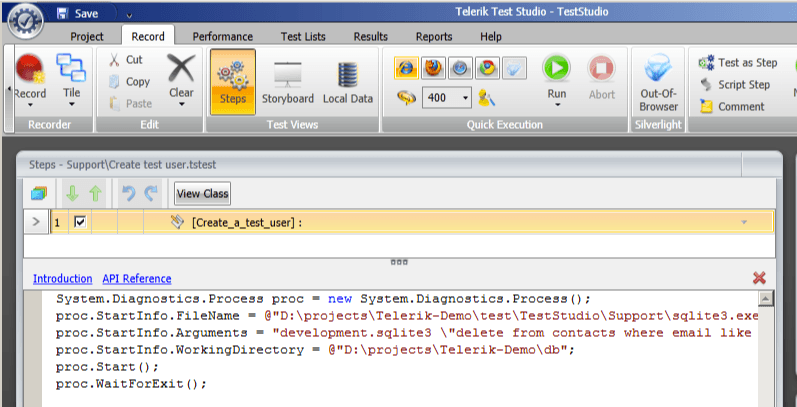Viewport: 797px width, 407px height.
Task: Select the Silverlight out-of-browser execution icon
Action: (x=514, y=68)
